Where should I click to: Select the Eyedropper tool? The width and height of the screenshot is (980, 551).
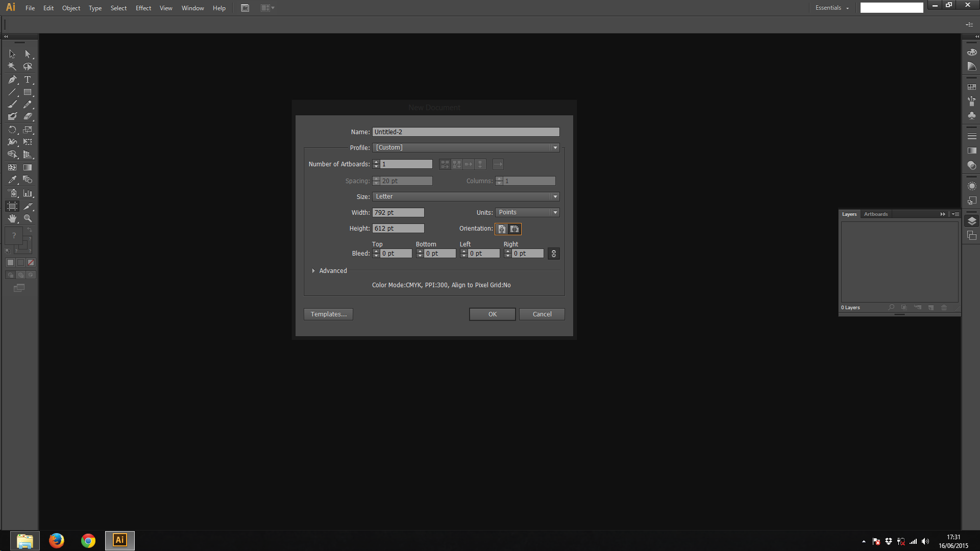pos(12,180)
